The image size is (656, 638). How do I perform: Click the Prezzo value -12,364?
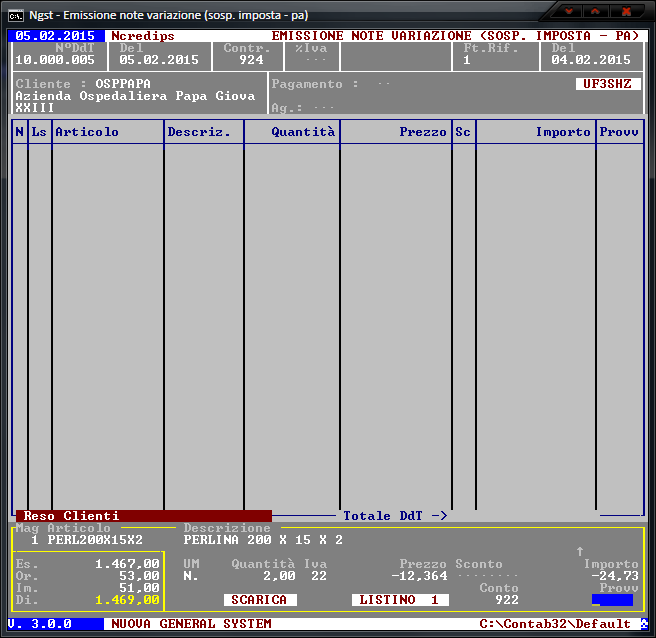coord(419,576)
